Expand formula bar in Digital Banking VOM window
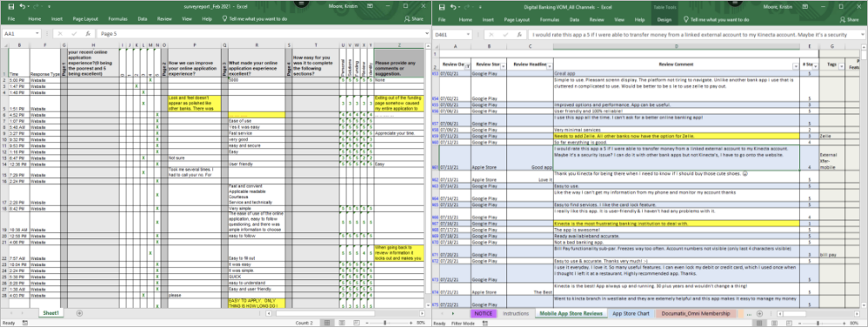Screen dimensions: 868x328 864,34
